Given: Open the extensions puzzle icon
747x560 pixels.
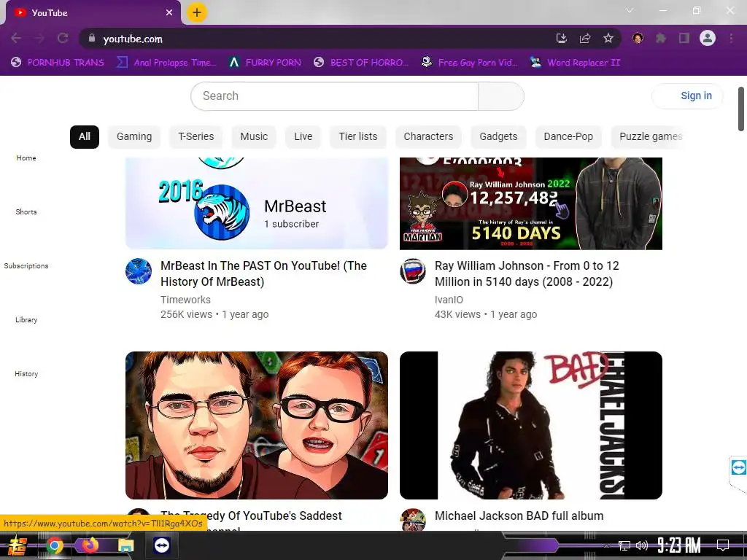Looking at the screenshot, I should [x=661, y=38].
